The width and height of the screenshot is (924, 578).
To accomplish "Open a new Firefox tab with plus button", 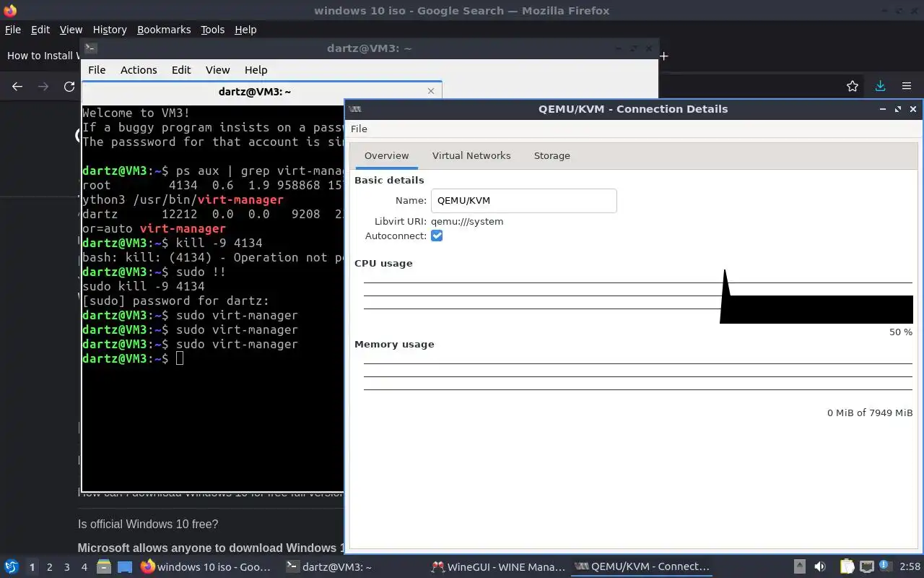I will coord(664,56).
